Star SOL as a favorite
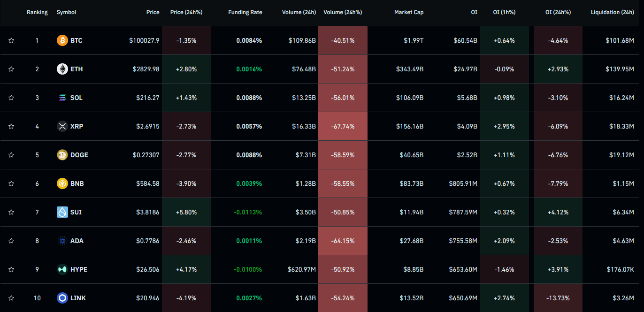 [11, 98]
